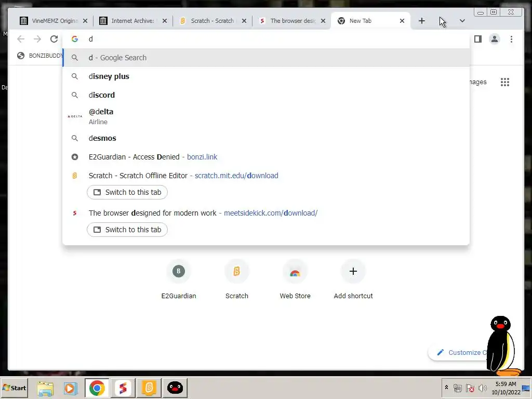Pick the '@delta' Airline suggestion
532x399 pixels.
tap(267, 116)
